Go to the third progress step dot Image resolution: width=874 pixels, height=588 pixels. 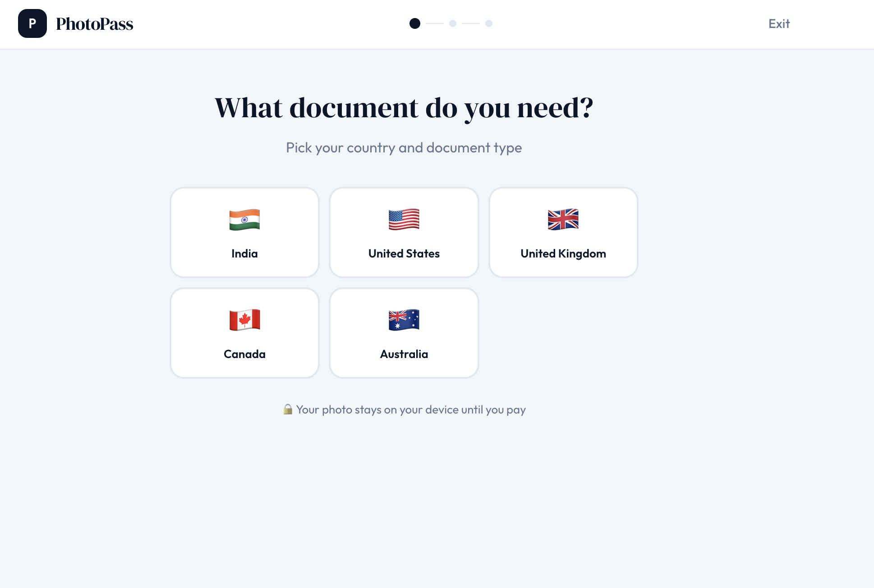tap(489, 23)
